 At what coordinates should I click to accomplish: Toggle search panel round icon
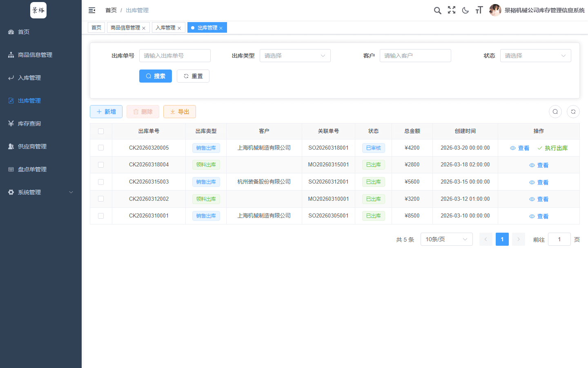tap(555, 112)
